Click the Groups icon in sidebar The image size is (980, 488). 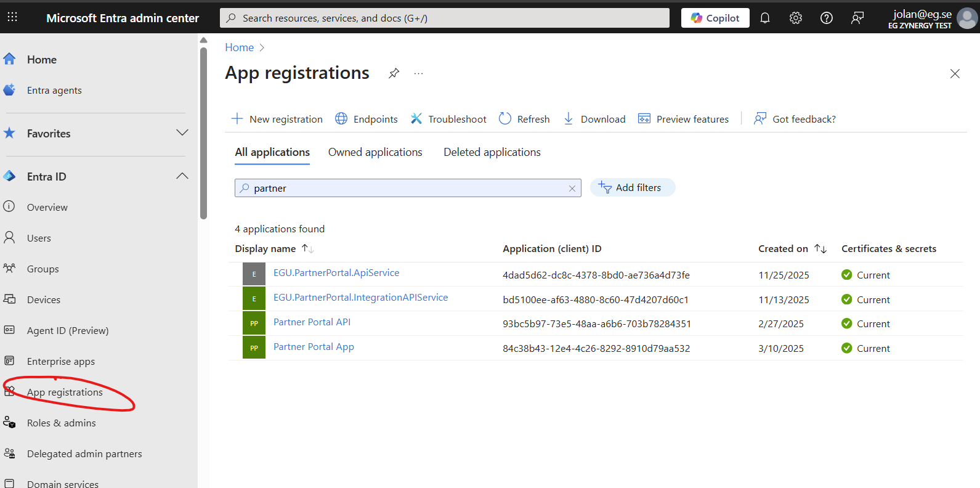point(9,268)
